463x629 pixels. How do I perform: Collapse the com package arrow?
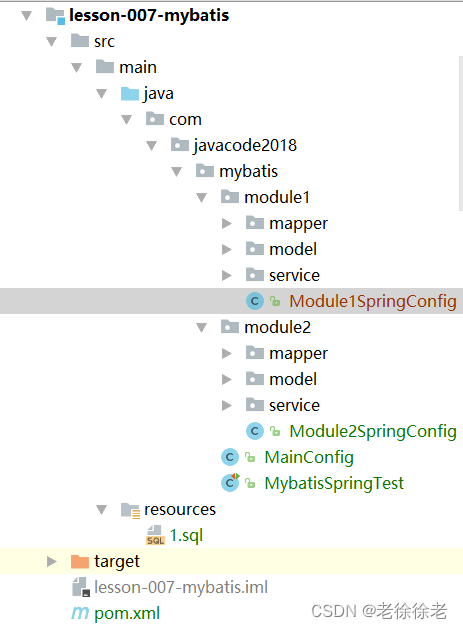[126, 120]
